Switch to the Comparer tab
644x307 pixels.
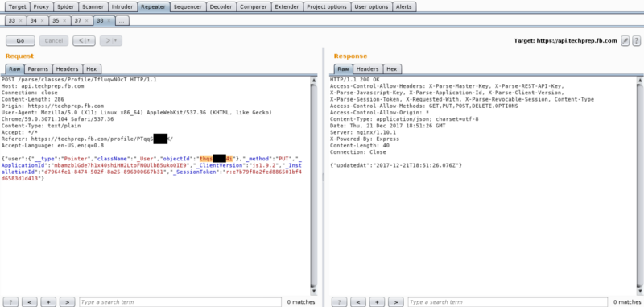(x=254, y=7)
